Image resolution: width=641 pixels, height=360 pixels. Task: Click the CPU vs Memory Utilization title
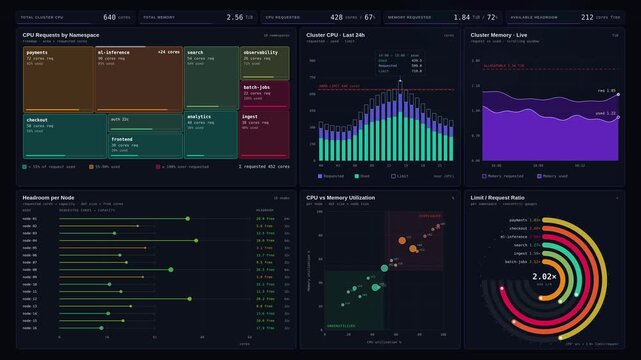[341, 198]
